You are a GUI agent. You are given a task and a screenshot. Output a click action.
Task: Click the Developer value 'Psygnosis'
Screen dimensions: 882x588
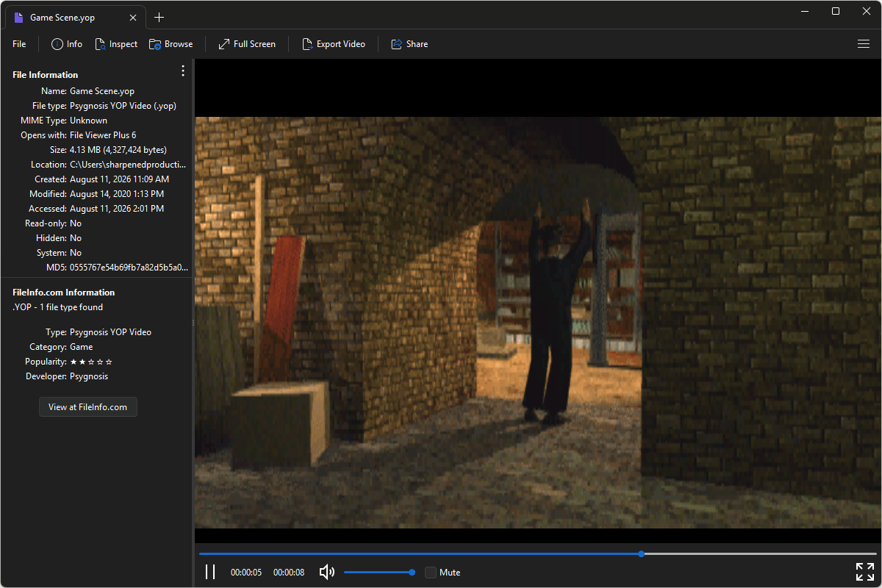[89, 376]
